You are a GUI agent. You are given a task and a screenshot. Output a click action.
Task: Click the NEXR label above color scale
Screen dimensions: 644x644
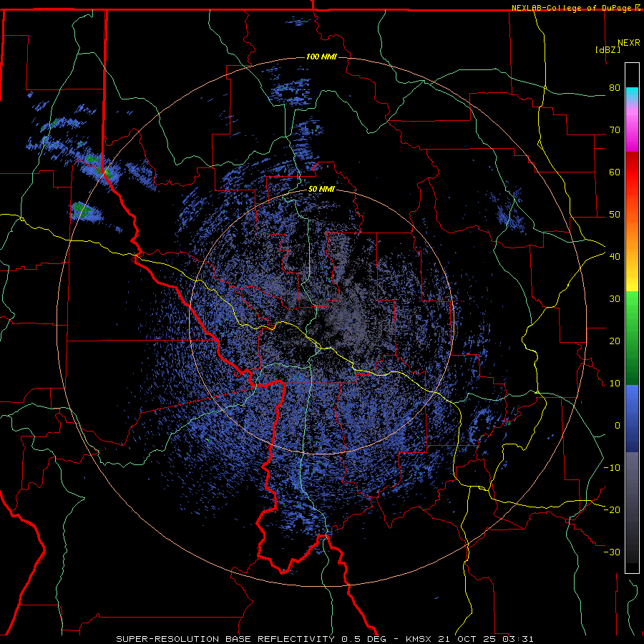tap(628, 43)
